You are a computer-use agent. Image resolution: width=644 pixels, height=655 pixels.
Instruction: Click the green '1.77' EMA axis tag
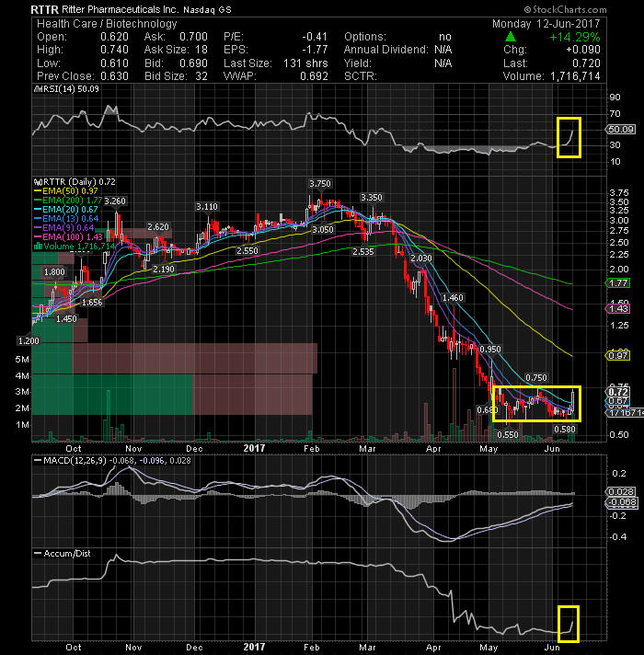[618, 282]
